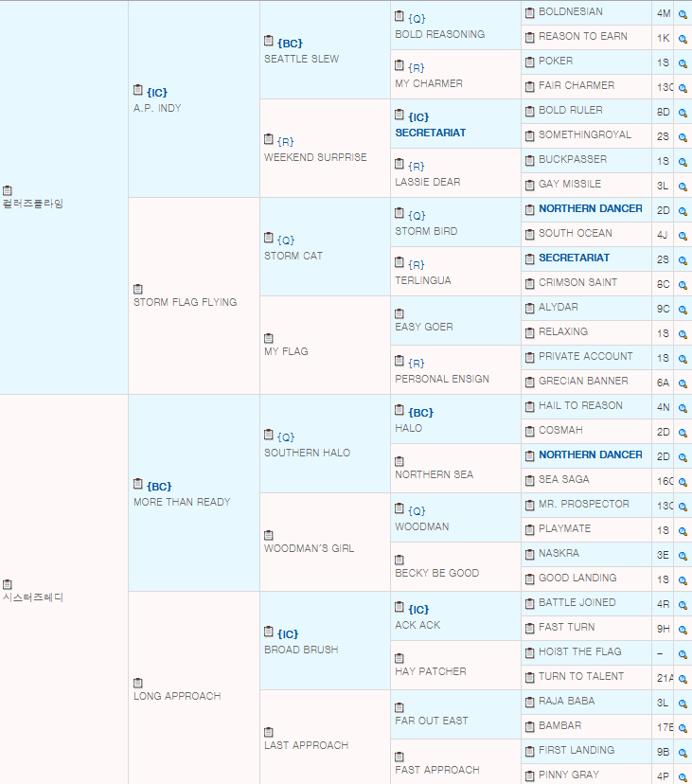Viewport: 692px width, 784px height.
Task: Open the clipboard icon above BROAD BRUSH
Action: [269, 632]
